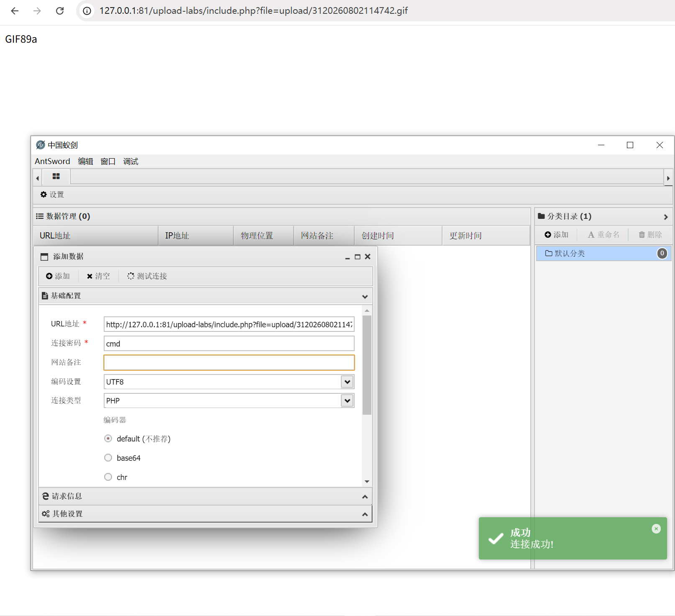This screenshot has height=616, width=675.
Task: Open 设置 settings
Action: (x=52, y=195)
